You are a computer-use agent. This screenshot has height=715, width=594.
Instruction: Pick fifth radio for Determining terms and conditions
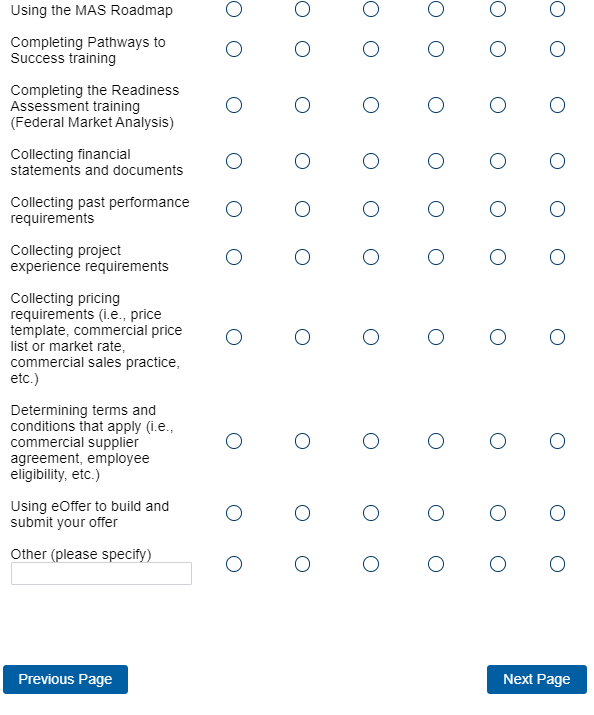tap(498, 441)
